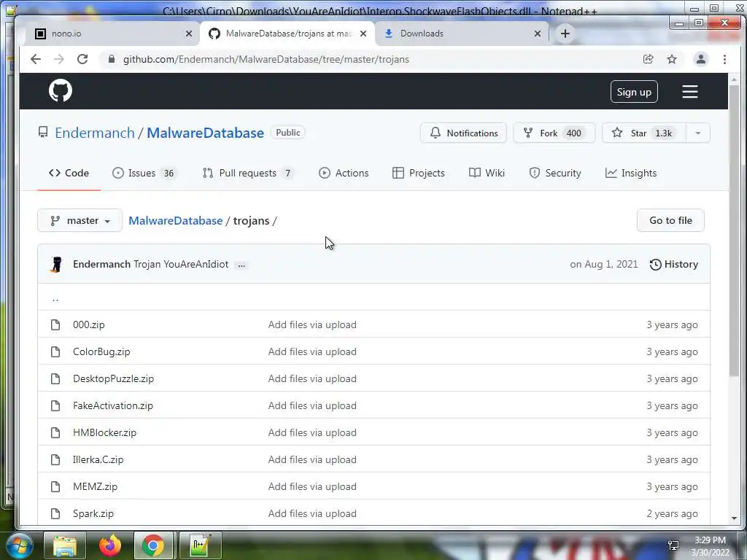Open FakeActivation.zip file
Screen dimensions: 747x560
[113, 405]
